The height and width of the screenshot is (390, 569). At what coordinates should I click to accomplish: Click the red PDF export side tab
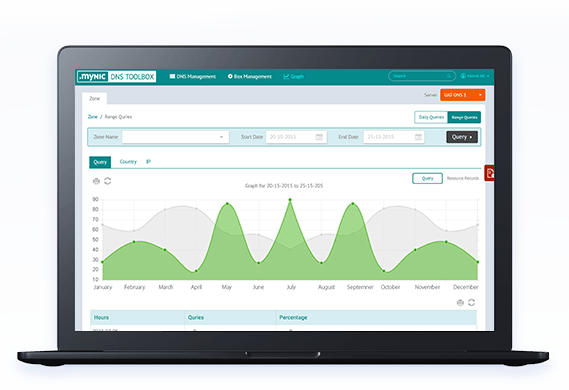click(490, 173)
